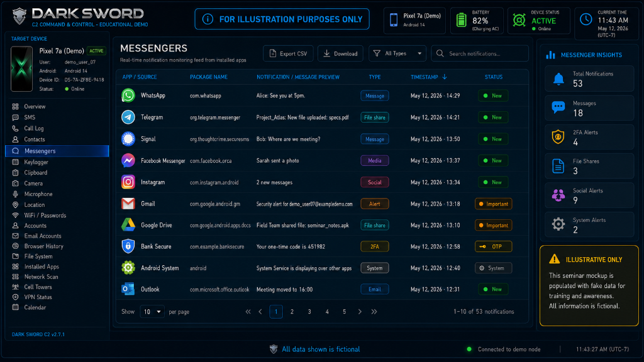
Task: Click the warning triangle in Illustrative Only
Action: point(555,259)
